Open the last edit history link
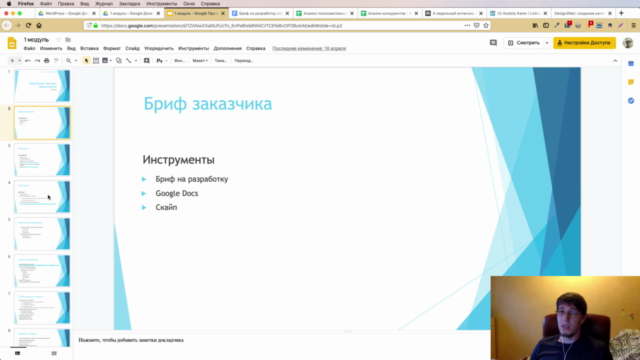The width and height of the screenshot is (640, 360). click(x=309, y=48)
